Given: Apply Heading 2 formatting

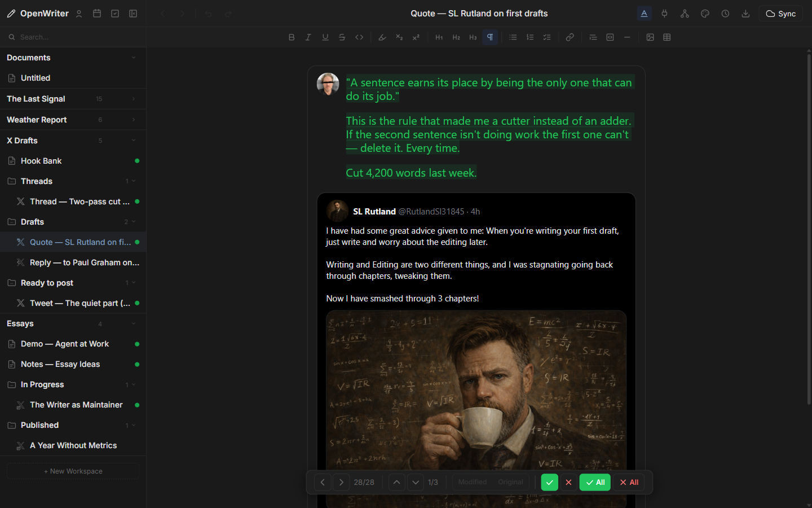Looking at the screenshot, I should (456, 37).
